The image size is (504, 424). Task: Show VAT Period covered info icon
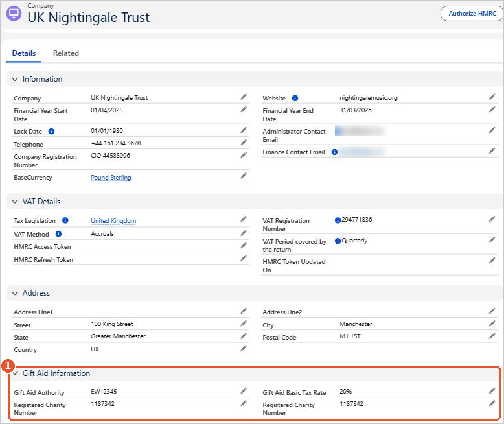pos(338,241)
